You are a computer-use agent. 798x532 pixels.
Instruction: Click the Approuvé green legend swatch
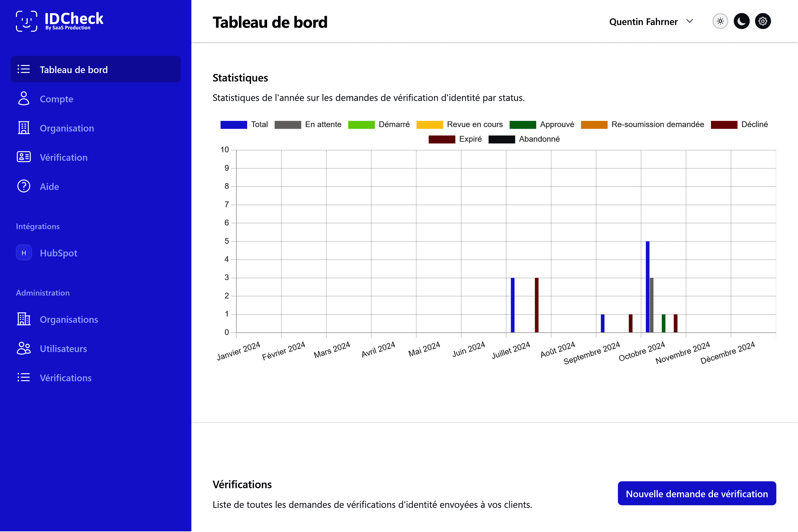tap(523, 124)
